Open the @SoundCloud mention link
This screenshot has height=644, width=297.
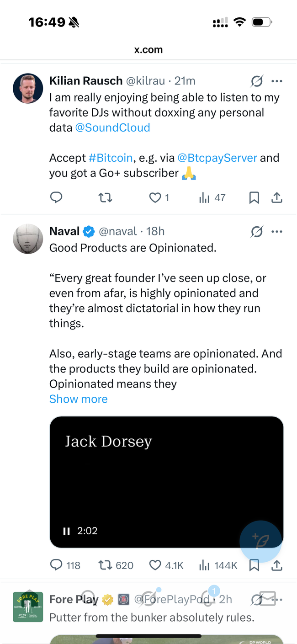(112, 128)
